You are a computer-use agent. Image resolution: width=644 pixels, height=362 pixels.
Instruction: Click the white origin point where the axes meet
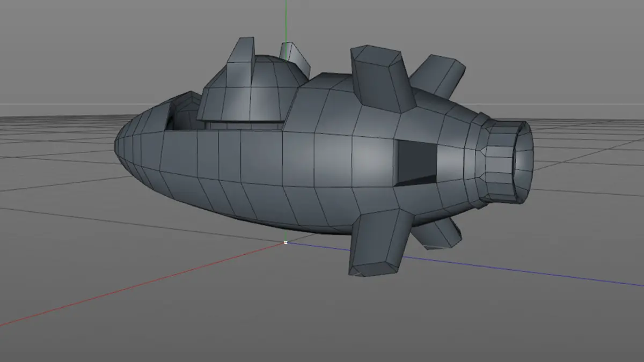tap(286, 242)
